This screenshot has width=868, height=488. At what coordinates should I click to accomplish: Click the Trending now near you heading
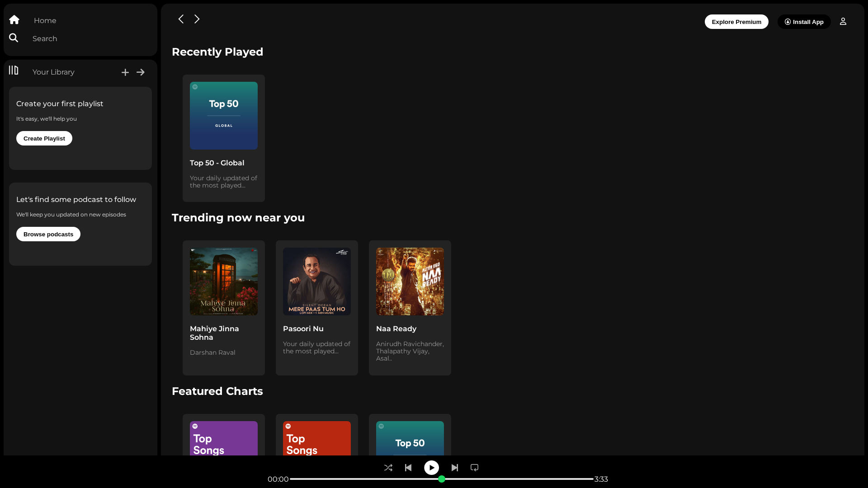coord(238,218)
